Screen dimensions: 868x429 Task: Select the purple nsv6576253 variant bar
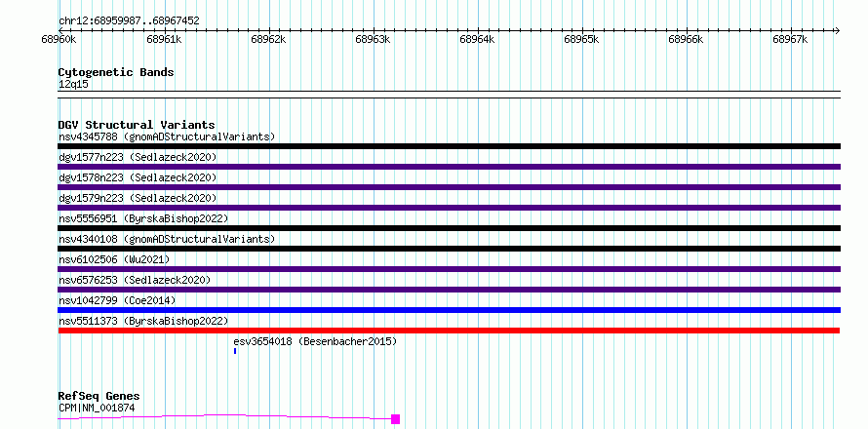449,290
